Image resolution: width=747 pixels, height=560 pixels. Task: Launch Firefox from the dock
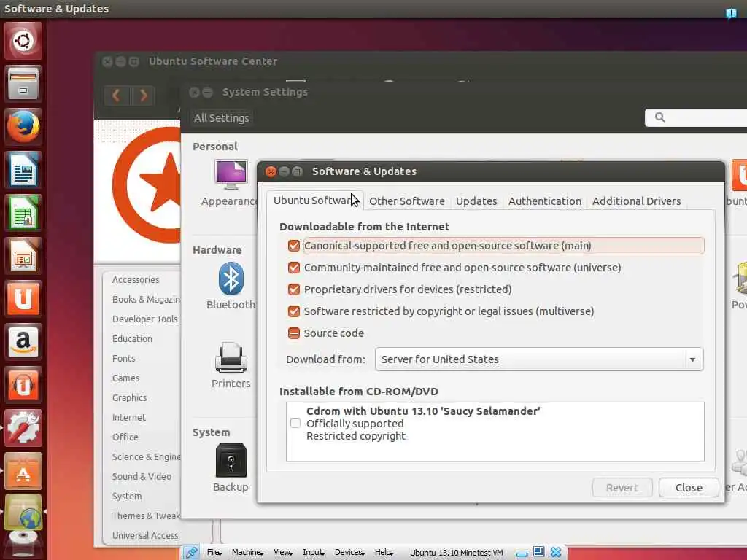pyautogui.click(x=23, y=127)
